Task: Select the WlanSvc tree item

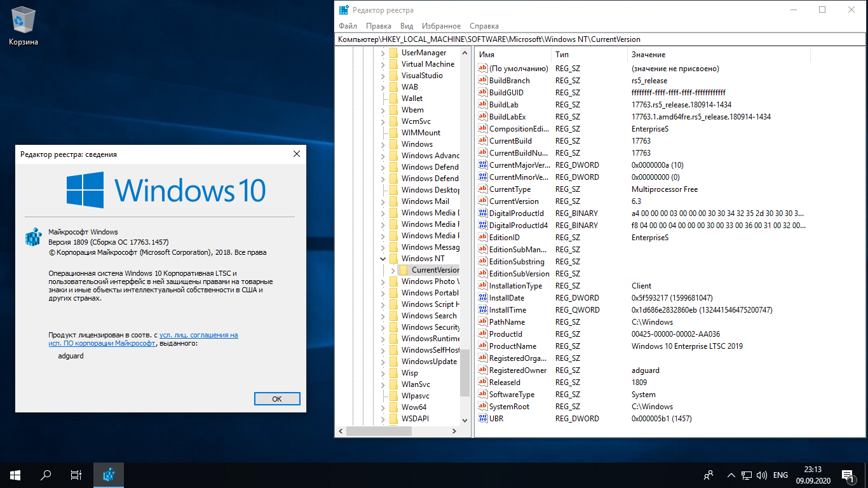Action: point(416,384)
